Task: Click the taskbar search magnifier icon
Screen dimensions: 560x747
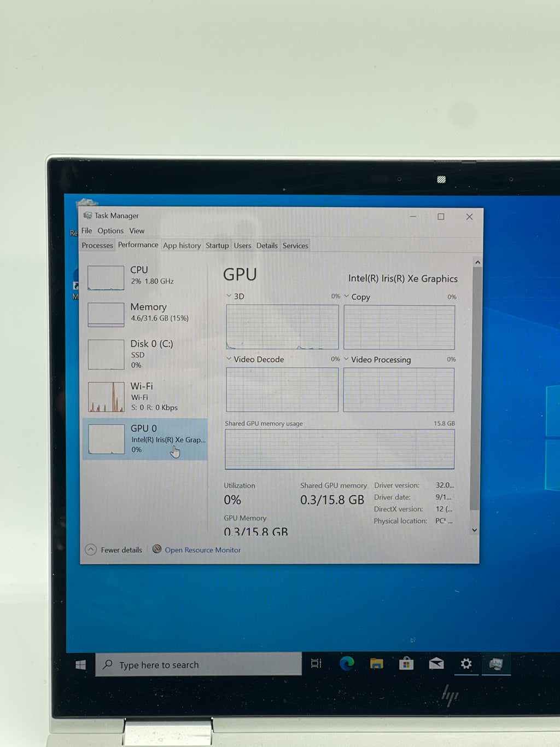Action: coord(108,664)
